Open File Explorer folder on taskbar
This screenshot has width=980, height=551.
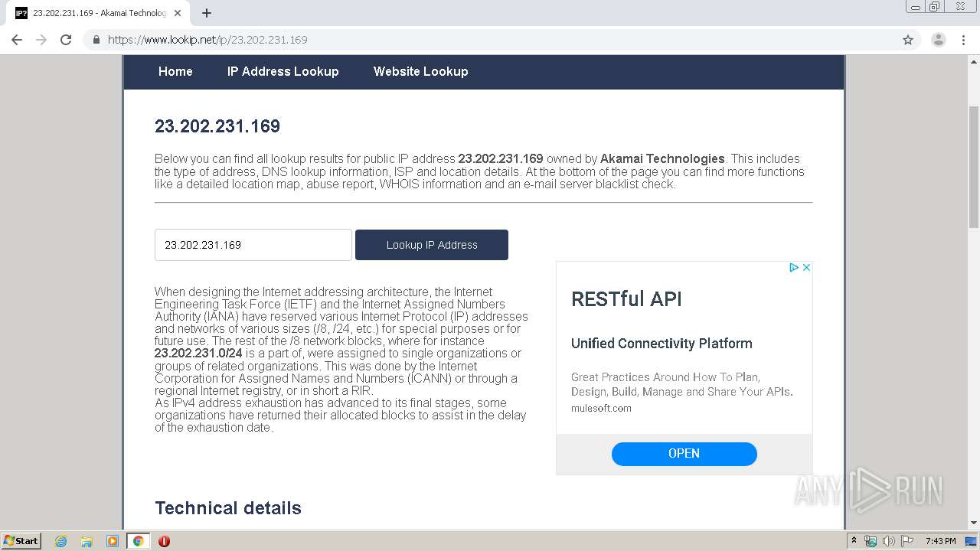[x=87, y=541]
